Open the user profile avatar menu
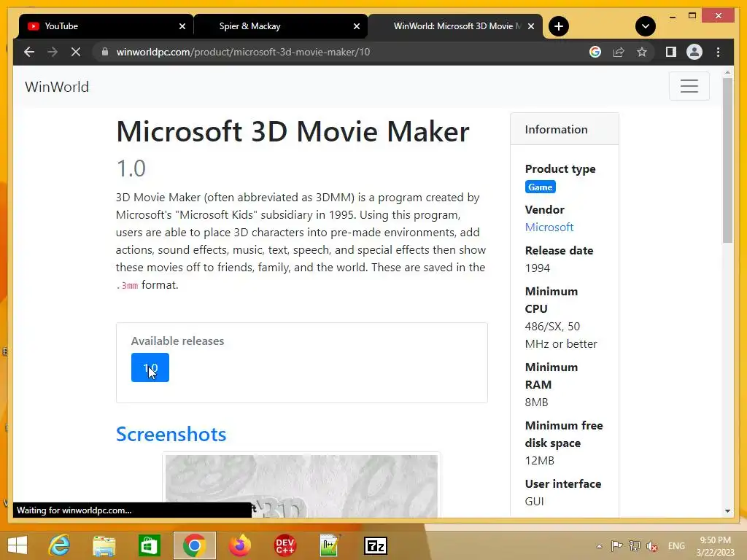747x560 pixels. tap(694, 52)
